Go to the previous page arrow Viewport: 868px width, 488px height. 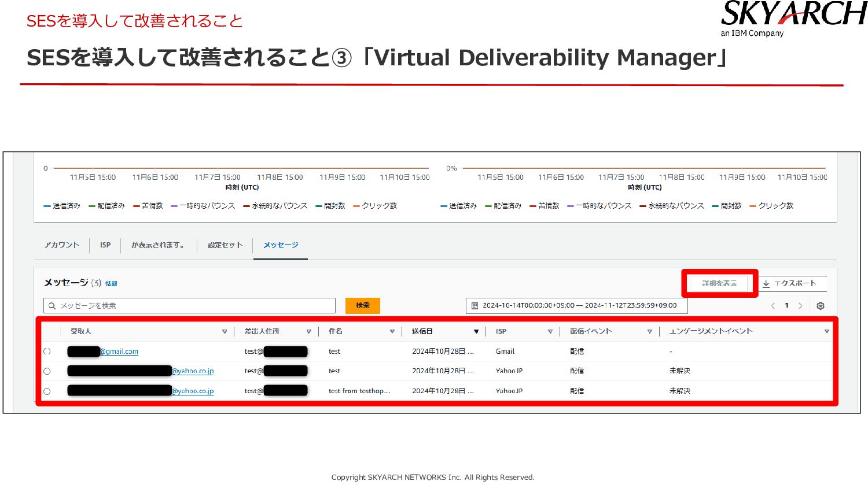[773, 306]
